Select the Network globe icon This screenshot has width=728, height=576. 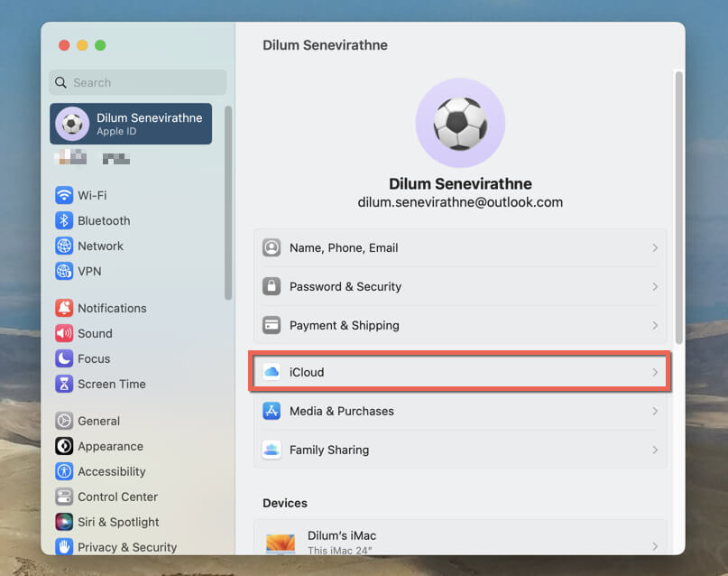(64, 246)
